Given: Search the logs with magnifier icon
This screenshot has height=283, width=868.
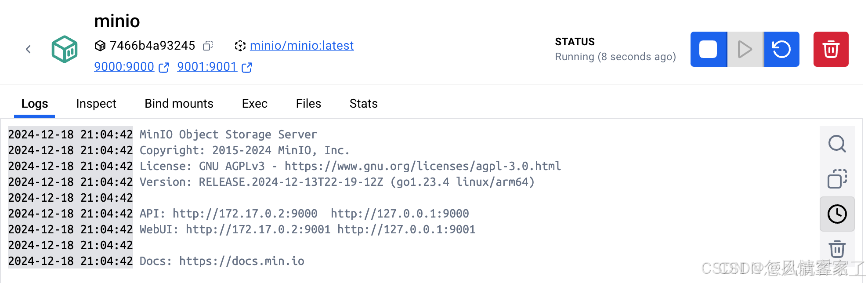Looking at the screenshot, I should tap(837, 144).
